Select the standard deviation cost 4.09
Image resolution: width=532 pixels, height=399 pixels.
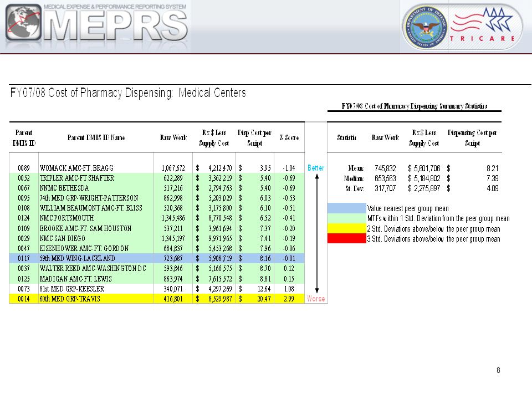click(492, 188)
